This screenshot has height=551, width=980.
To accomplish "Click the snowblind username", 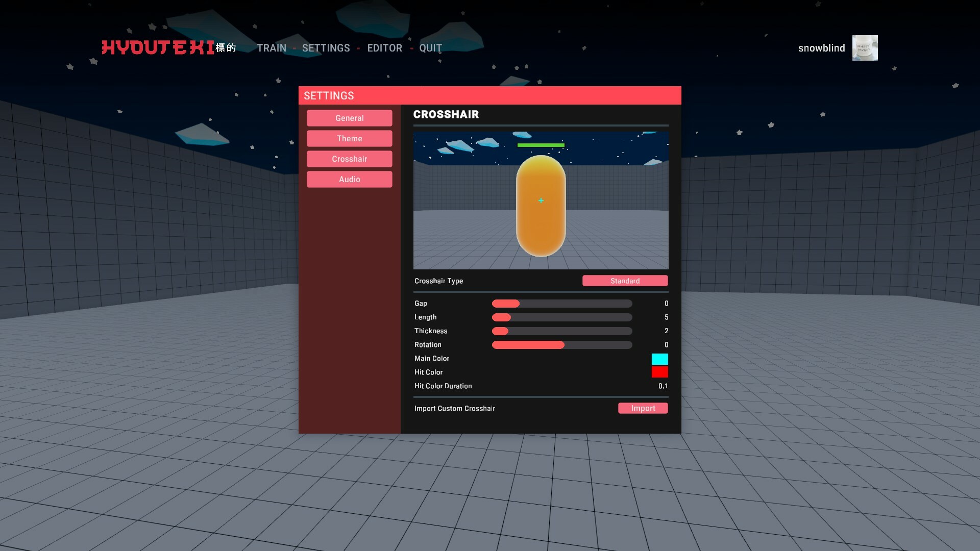I will (821, 48).
